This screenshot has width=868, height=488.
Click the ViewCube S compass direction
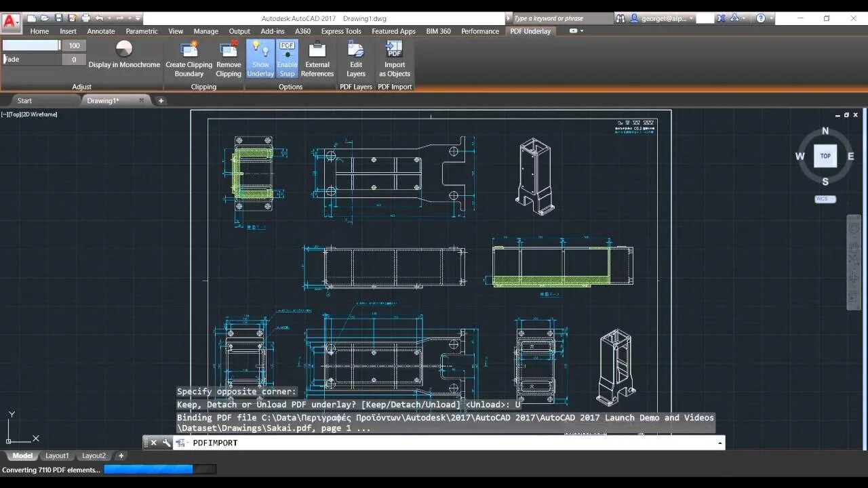click(825, 181)
